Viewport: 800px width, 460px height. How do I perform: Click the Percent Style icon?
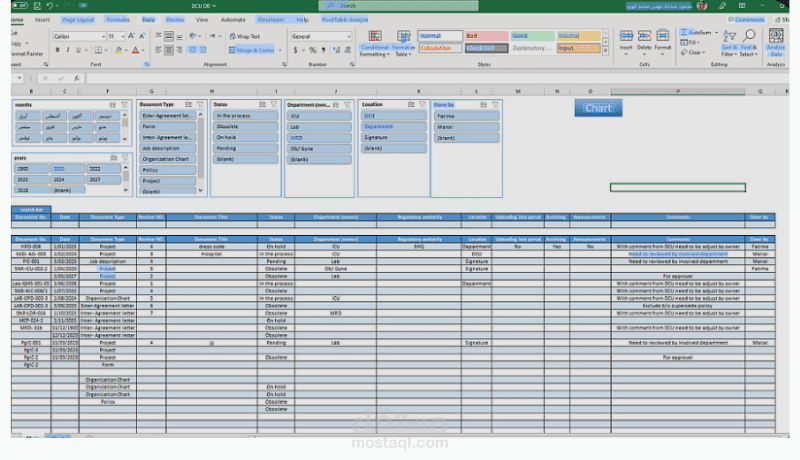[x=312, y=50]
